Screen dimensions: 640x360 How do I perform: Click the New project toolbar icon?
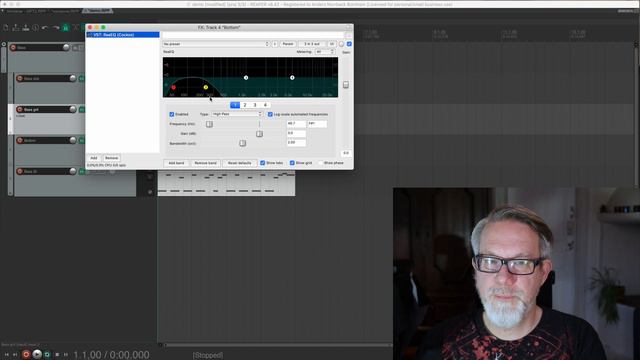pyautogui.click(x=6, y=27)
